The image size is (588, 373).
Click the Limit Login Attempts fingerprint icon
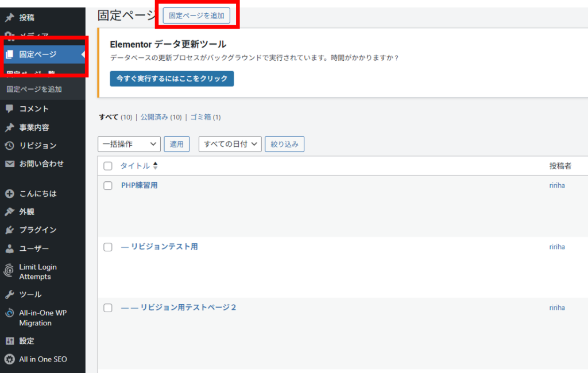pos(9,271)
